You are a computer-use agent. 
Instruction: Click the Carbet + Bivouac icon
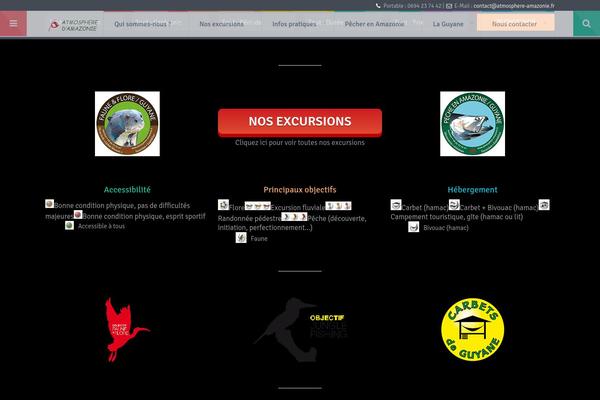[454, 205]
